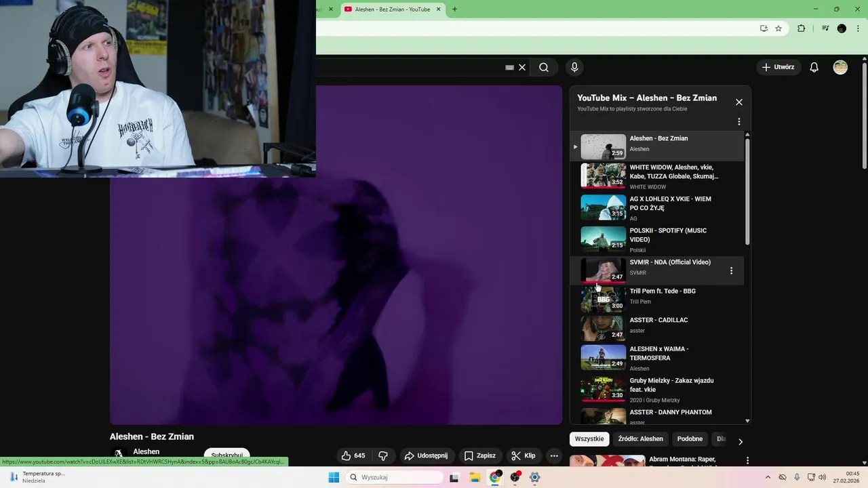
Task: Play AG X LOHLEQ X VKIE - WIEM PO CO ŻYJĘ
Action: click(658, 208)
